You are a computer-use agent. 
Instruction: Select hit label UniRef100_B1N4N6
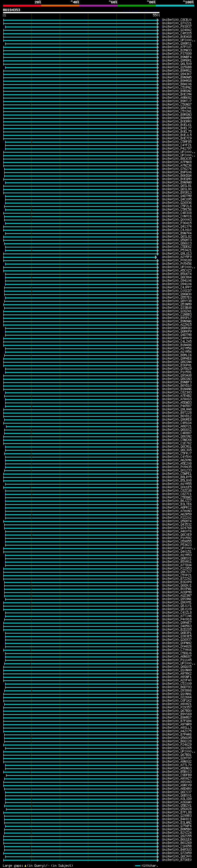coord(177,389)
